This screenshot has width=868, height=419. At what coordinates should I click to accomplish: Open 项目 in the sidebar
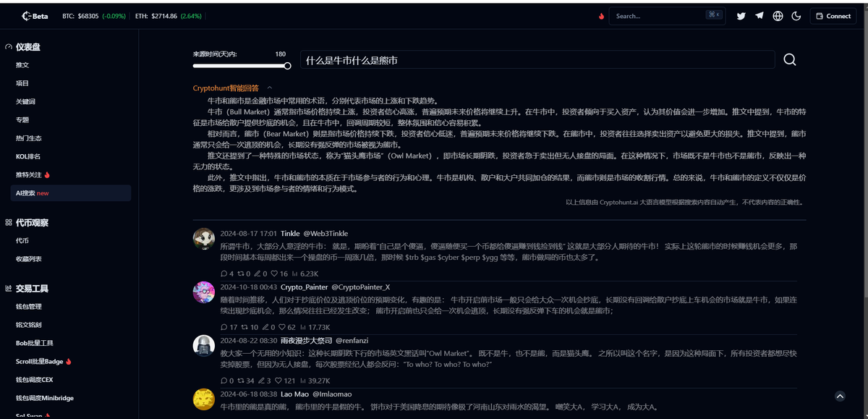point(22,83)
